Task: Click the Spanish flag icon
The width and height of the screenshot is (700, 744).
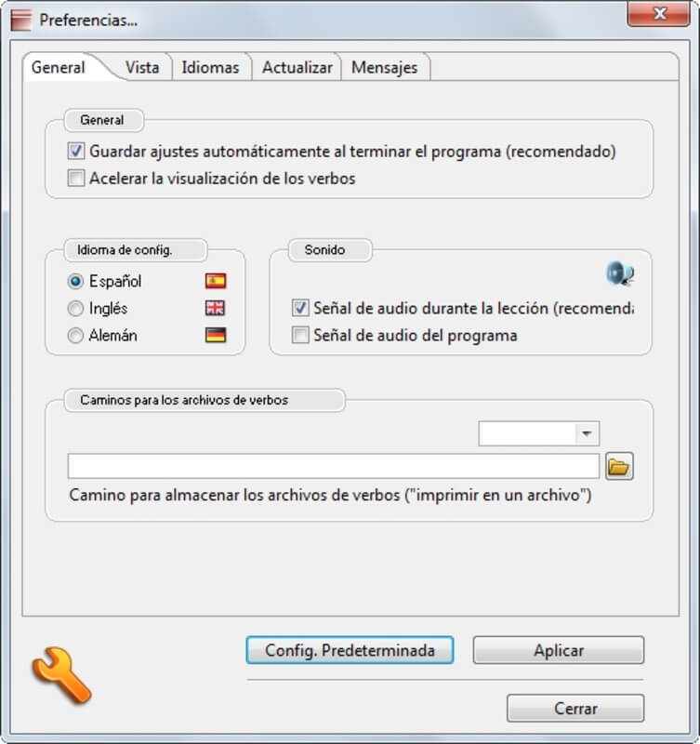Action: pyautogui.click(x=216, y=281)
